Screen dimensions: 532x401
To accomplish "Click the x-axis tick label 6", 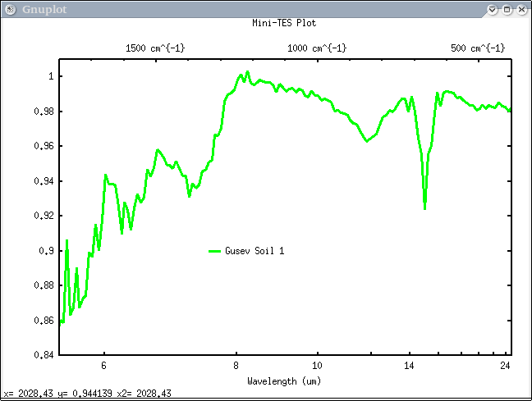I will pos(103,366).
